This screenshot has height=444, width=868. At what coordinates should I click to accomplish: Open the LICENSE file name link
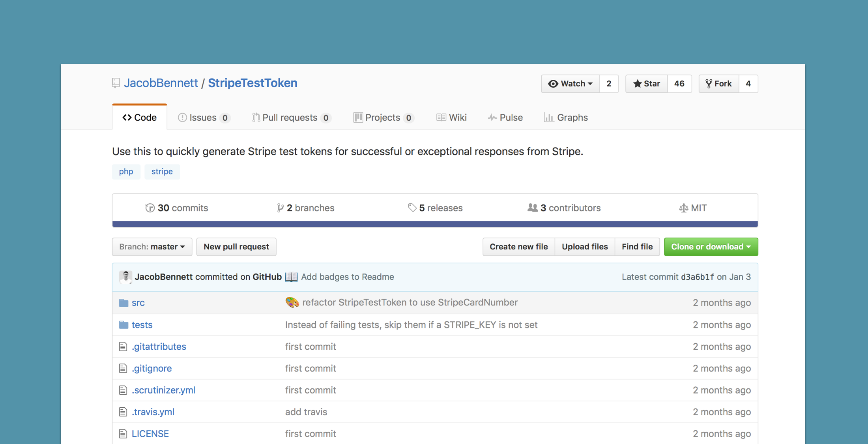[x=150, y=433]
